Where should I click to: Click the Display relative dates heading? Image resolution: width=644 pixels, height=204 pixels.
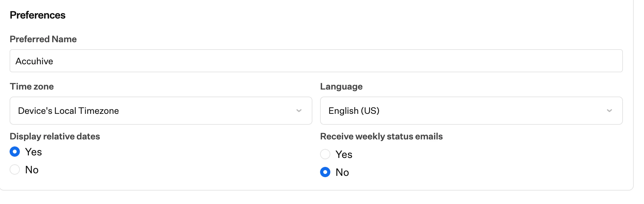[x=55, y=136]
